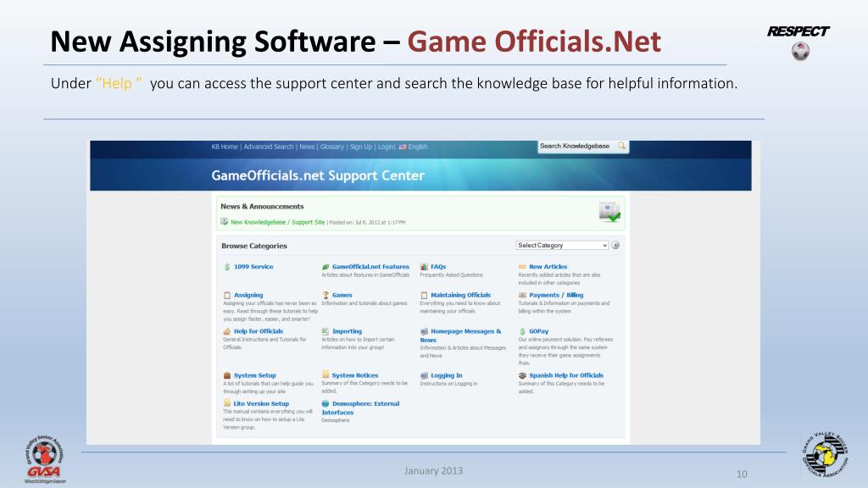
Task: Open the Help for Officials link
Action: point(258,331)
